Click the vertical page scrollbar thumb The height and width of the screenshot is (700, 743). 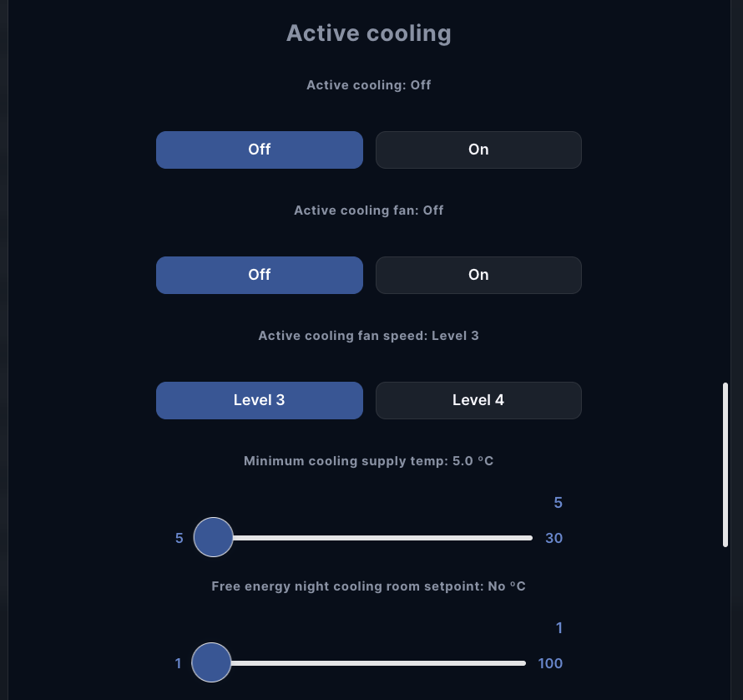click(725, 464)
